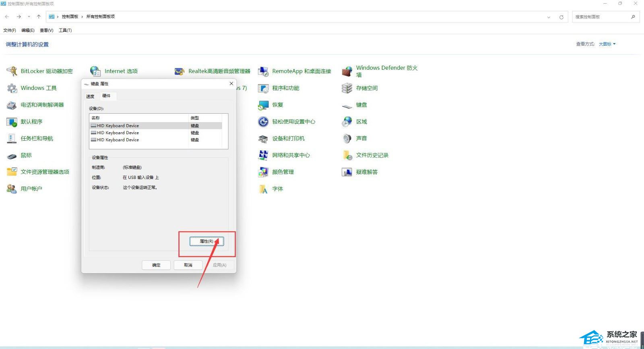Open the 程序和功能 icon
The width and height of the screenshot is (644, 349).
coord(263,88)
